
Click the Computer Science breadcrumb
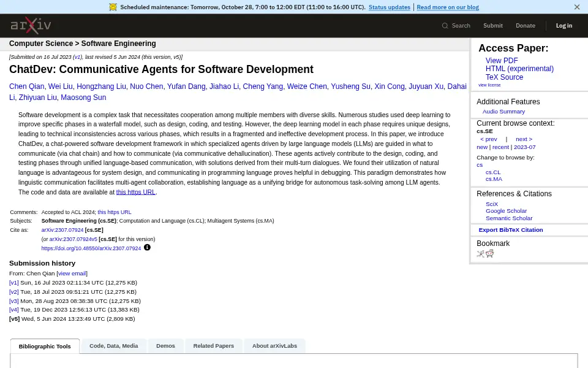[x=41, y=44]
